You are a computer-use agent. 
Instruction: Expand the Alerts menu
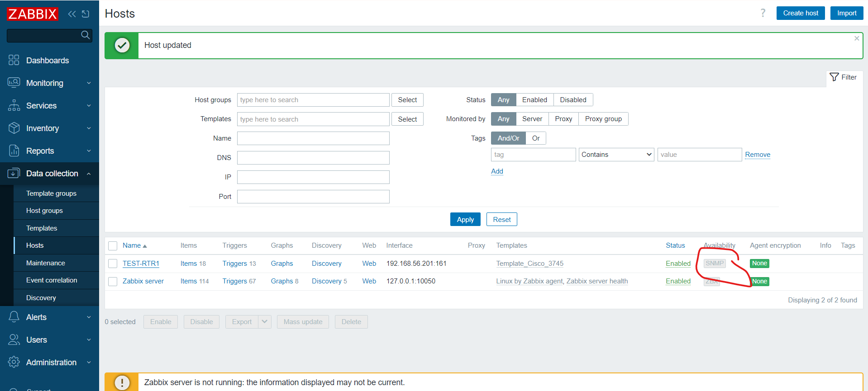click(x=49, y=317)
